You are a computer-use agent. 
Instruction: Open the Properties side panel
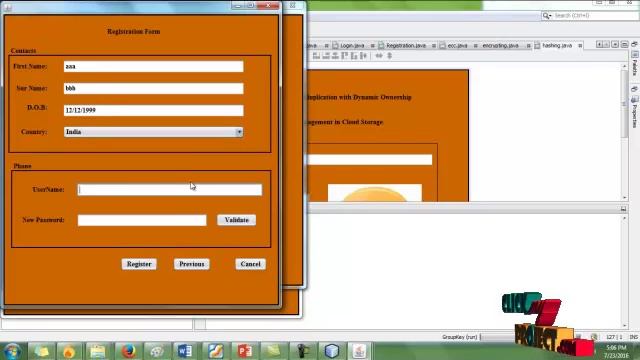(635, 111)
